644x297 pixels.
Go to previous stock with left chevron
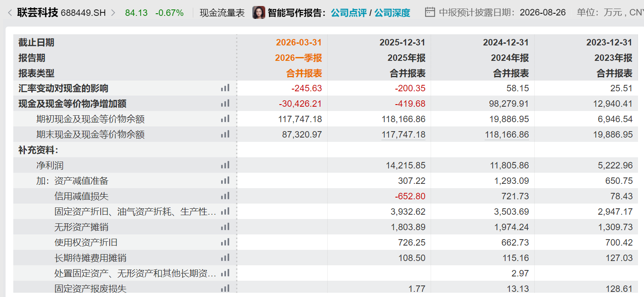tap(9, 13)
